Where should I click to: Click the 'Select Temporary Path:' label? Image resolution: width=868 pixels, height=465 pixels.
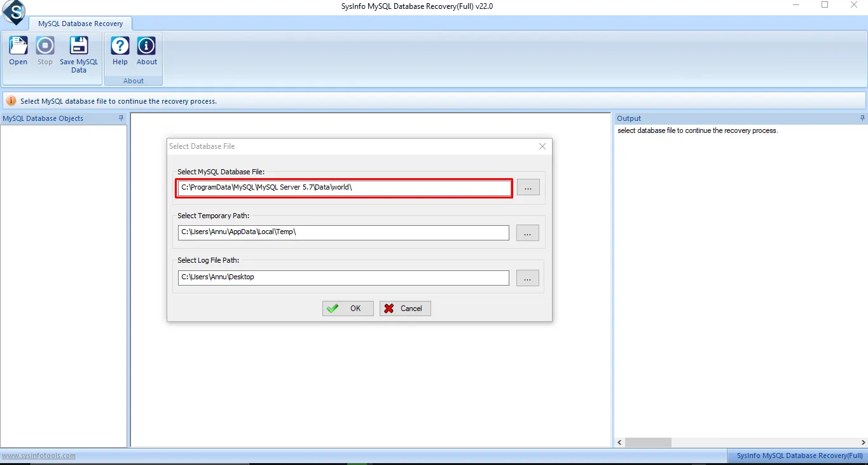coord(214,216)
